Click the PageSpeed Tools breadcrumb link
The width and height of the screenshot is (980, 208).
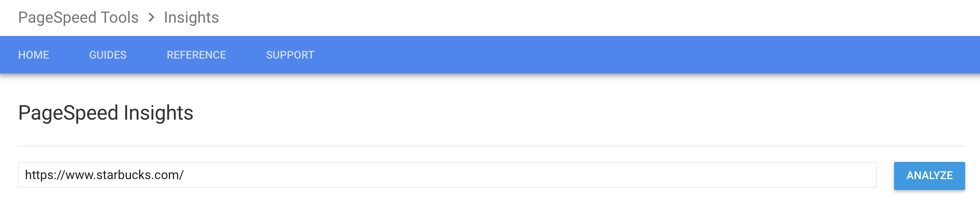click(78, 18)
